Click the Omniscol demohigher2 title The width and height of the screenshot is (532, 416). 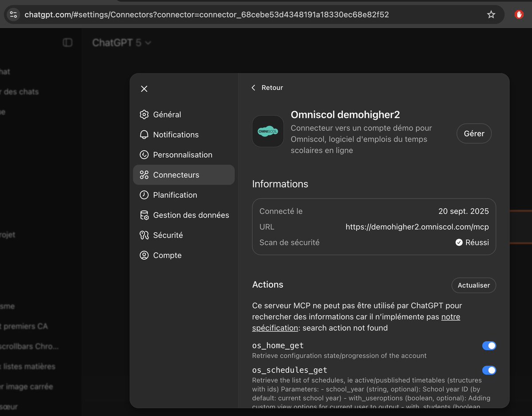tap(345, 115)
